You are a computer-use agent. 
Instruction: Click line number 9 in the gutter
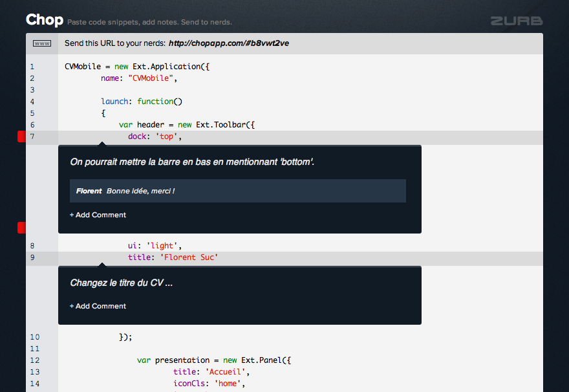[x=32, y=257]
